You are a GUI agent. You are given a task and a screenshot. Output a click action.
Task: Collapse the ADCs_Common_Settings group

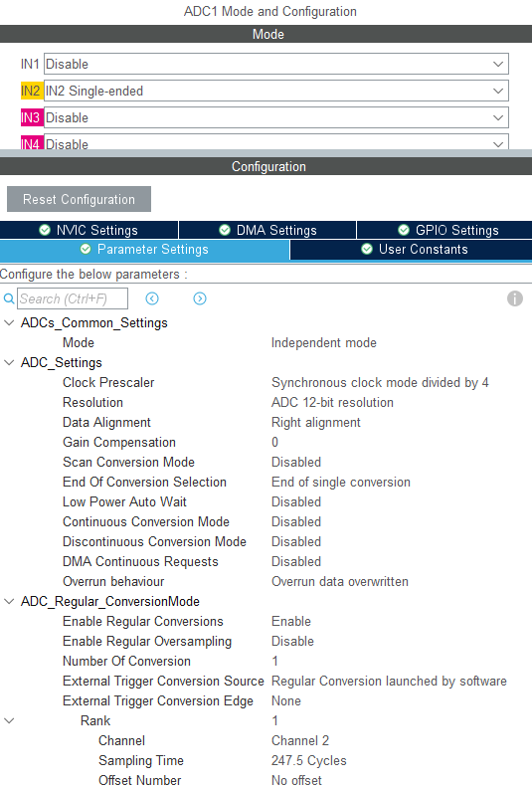click(9, 323)
